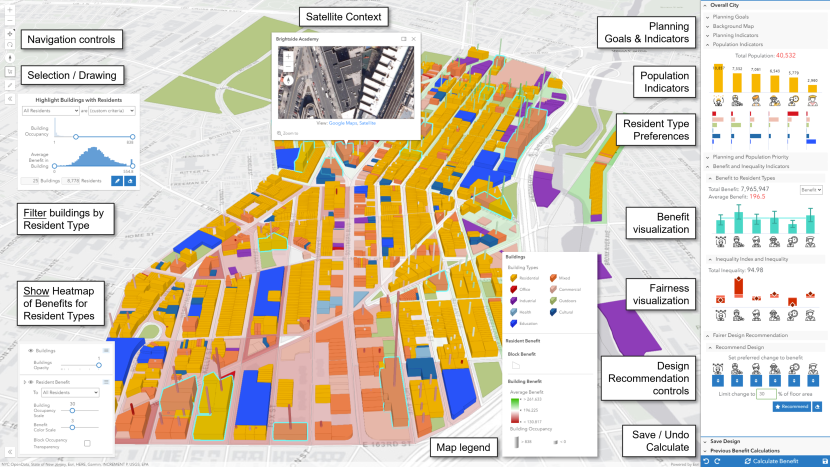
Task: Click the satellite popup compass icon
Action: click(288, 80)
